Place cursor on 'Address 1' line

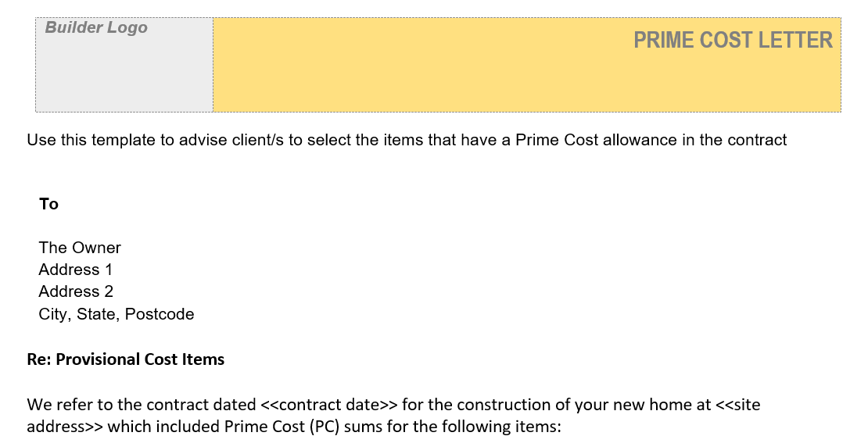[76, 270]
